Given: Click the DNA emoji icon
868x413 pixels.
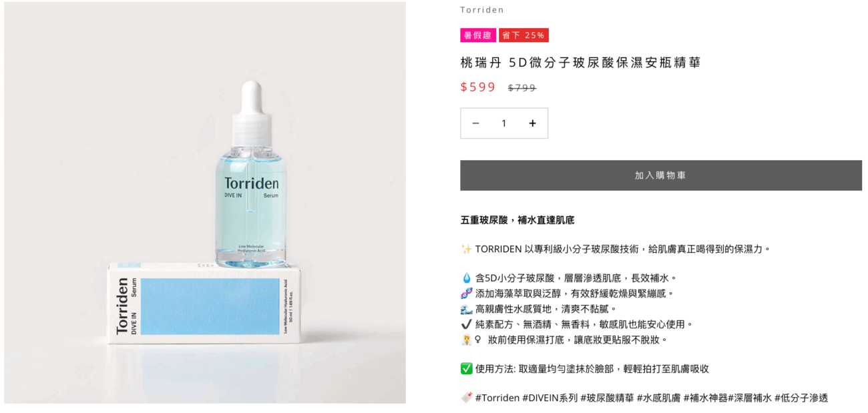Looking at the screenshot, I should coord(467,294).
